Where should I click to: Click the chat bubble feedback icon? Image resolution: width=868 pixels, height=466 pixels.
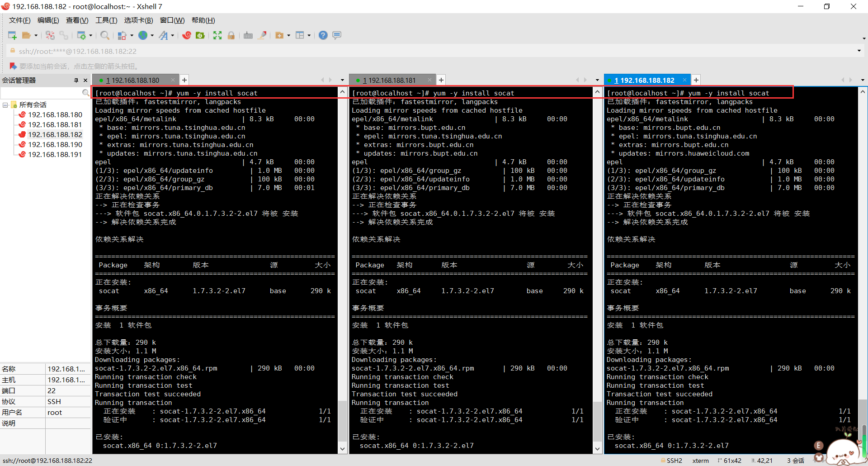point(337,35)
